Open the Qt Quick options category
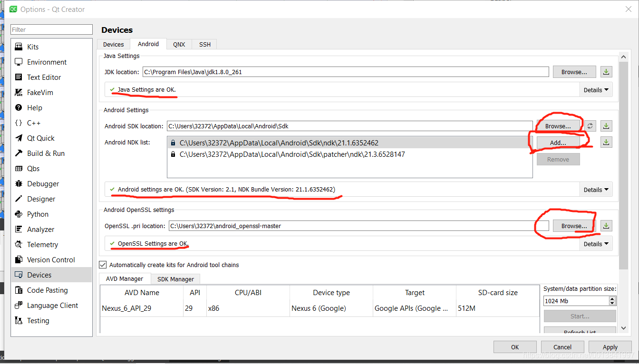639x364 pixels. [51, 138]
